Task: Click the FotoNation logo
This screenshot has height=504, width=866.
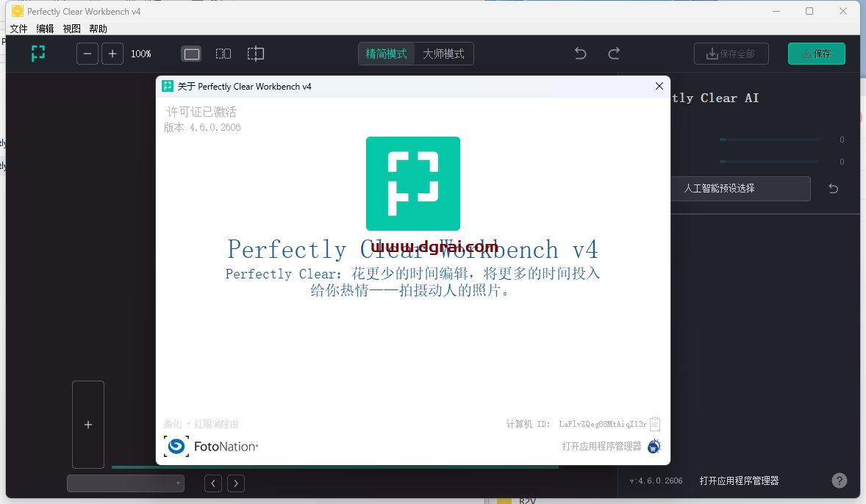Action: point(211,446)
